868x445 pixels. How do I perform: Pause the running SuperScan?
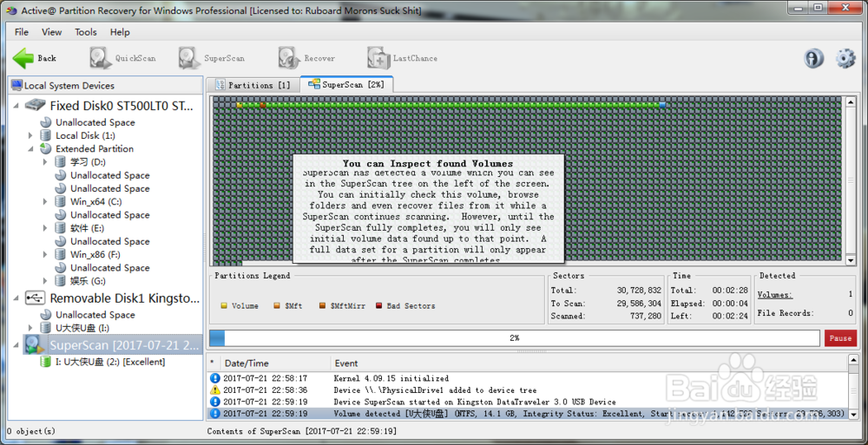click(840, 338)
